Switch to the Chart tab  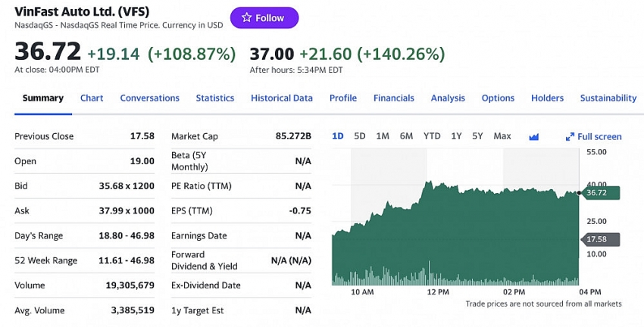click(92, 98)
